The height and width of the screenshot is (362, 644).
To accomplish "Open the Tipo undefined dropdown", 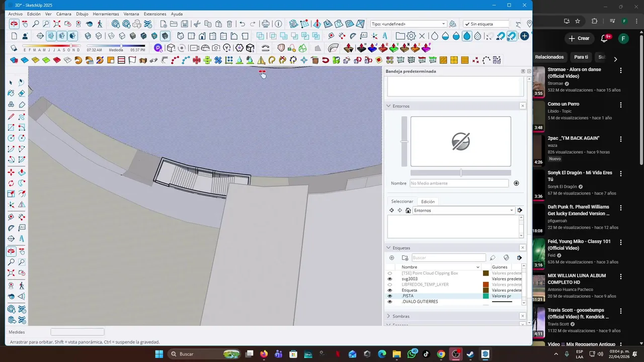I will click(x=408, y=24).
